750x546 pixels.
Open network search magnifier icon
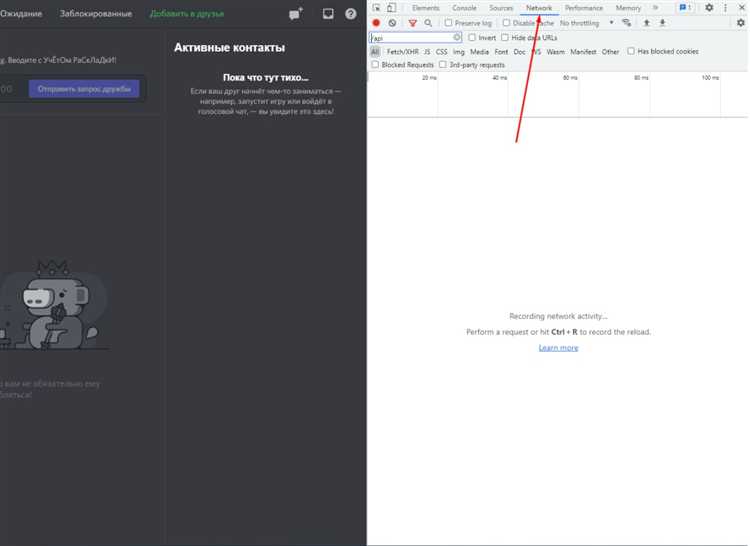click(x=428, y=22)
